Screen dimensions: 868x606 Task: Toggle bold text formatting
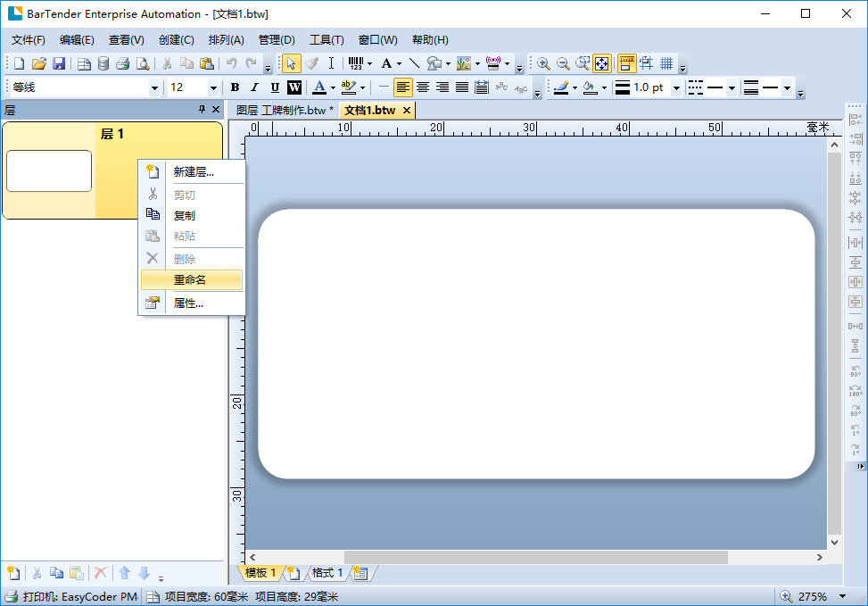point(235,87)
